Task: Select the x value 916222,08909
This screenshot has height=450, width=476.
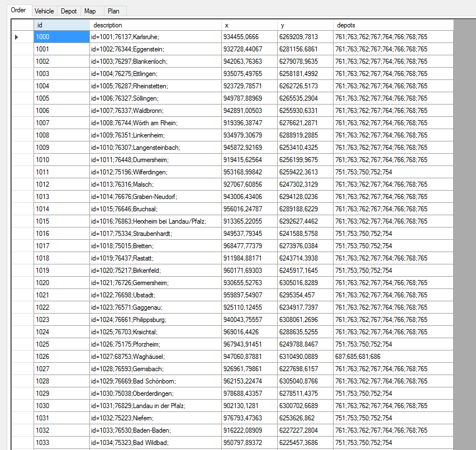Action: click(249, 430)
